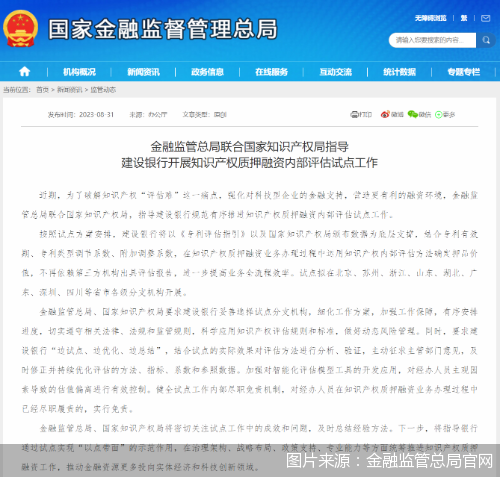Screen dimensions: 500x477
Task: Click the printer icon to print article
Action: (x=354, y=115)
